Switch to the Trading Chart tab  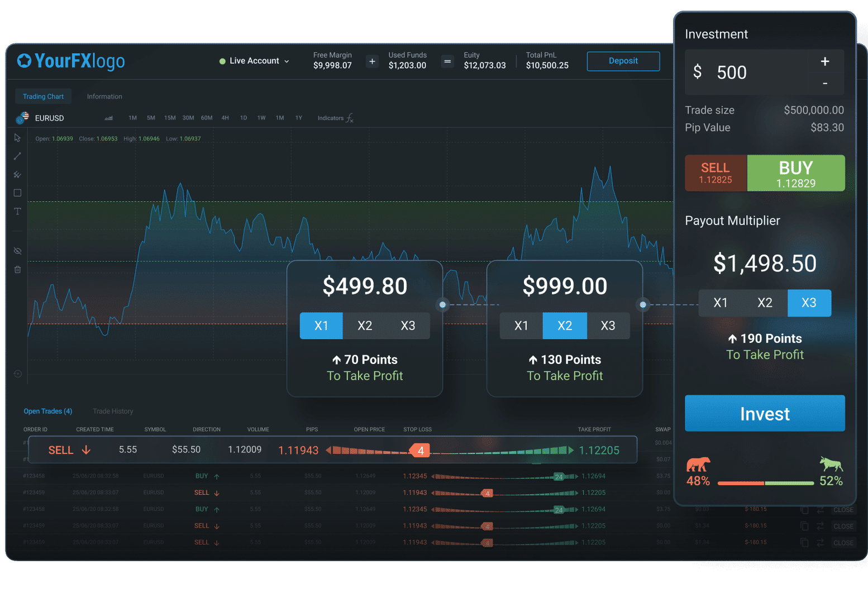click(x=43, y=97)
